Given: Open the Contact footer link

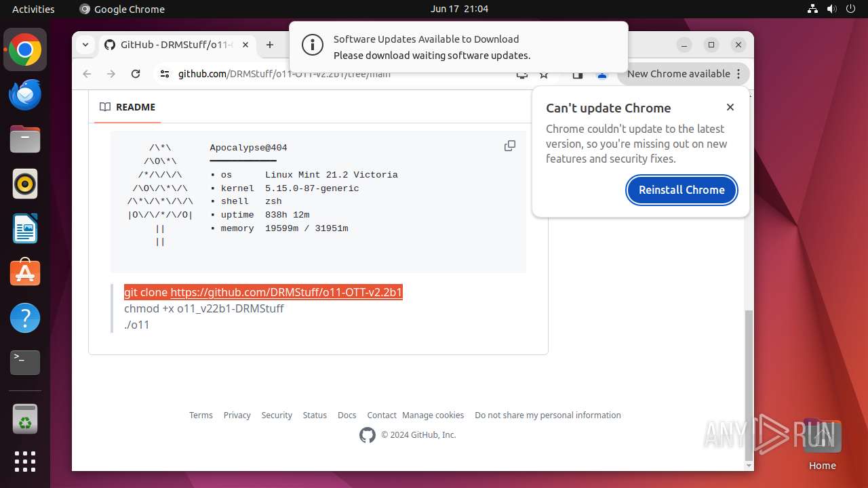Looking at the screenshot, I should (382, 415).
